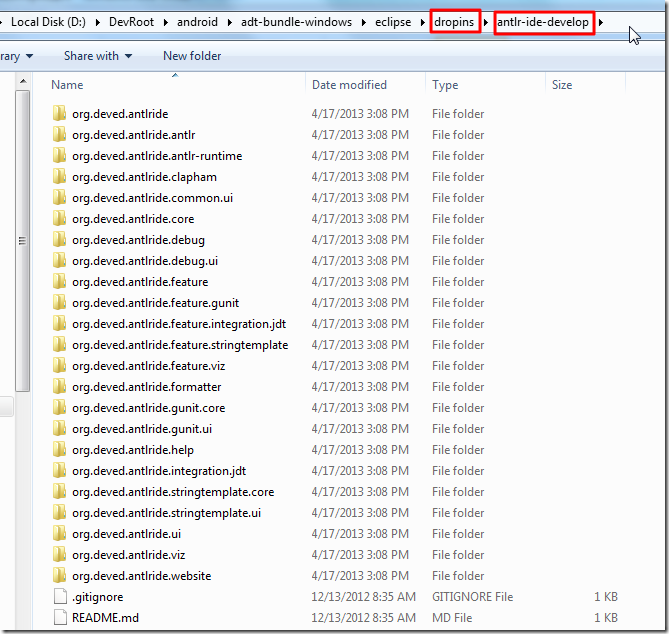Screen dimensions: 669x634
Task: Select org.deved.antlride.antlr-runtime folder icon
Action: coord(59,155)
